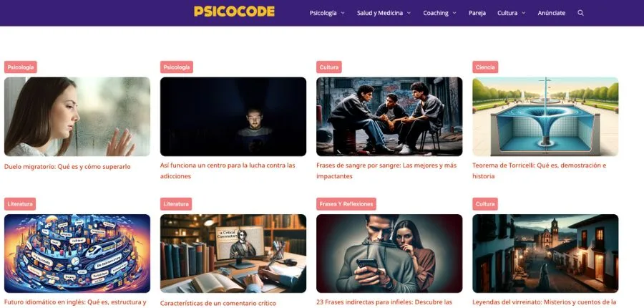Viewport: 644px width, 308px height.
Task: Open the Teorema de Torricelli article link
Action: point(540,170)
